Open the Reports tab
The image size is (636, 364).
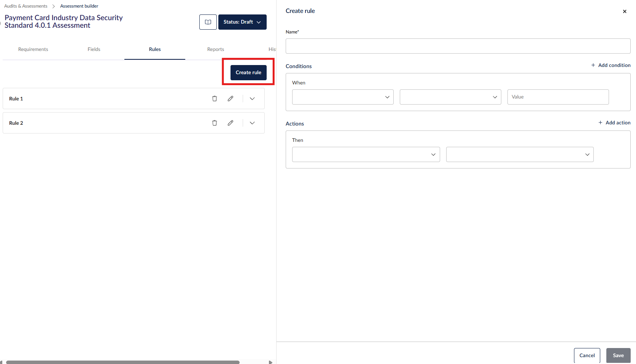(216, 49)
